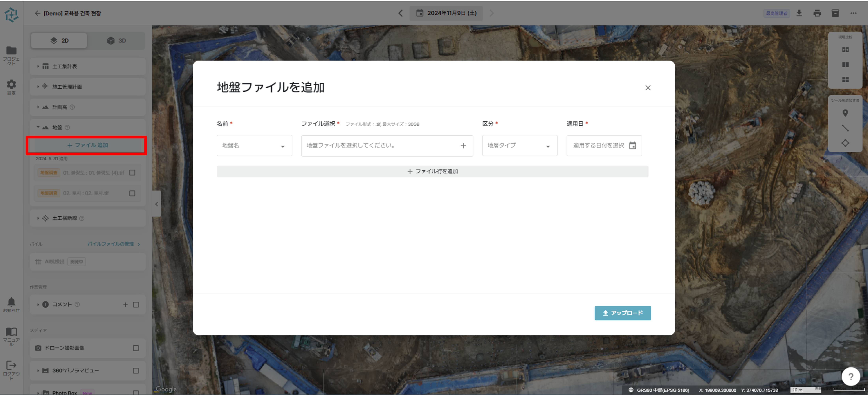The image size is (868, 395).
Task: Click the print icon in the header
Action: click(817, 13)
